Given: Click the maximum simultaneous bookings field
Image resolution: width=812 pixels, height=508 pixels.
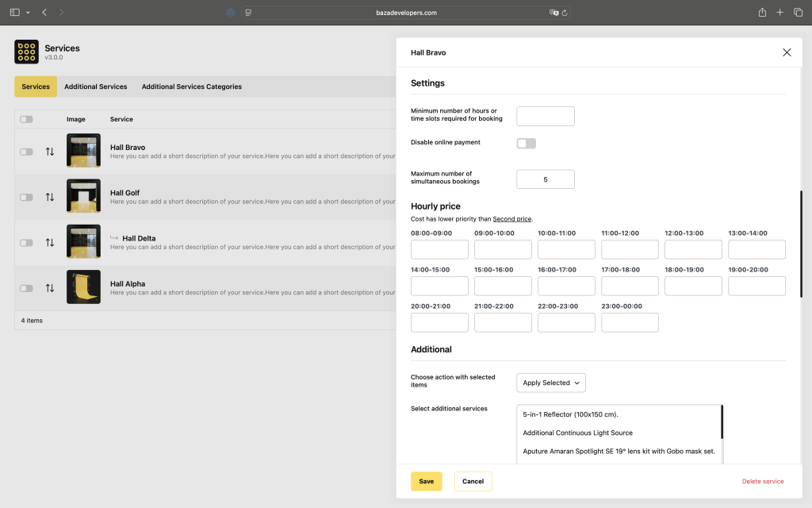Looking at the screenshot, I should coord(546,179).
